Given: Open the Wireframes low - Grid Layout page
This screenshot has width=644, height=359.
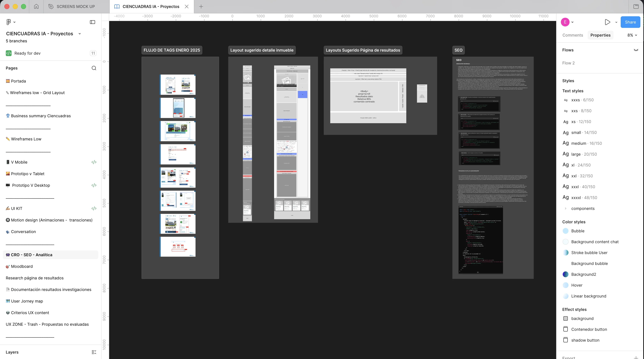Looking at the screenshot, I should coord(51,93).
